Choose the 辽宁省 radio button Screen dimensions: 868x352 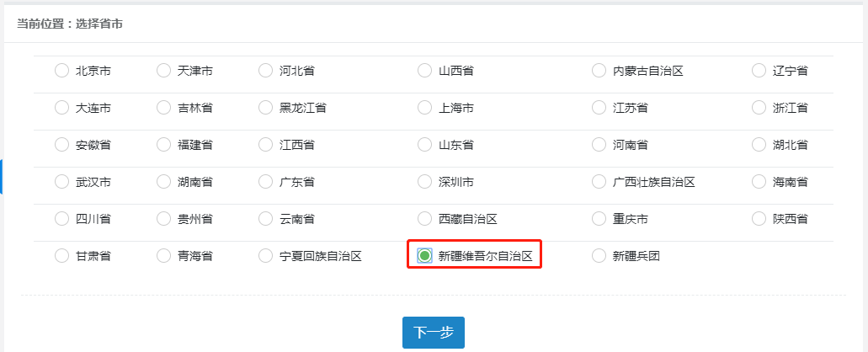(759, 71)
